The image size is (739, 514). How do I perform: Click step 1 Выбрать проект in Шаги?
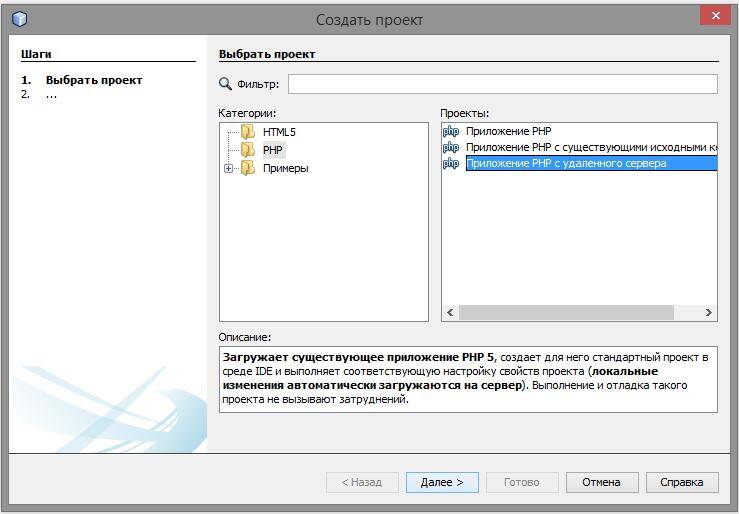tap(94, 80)
